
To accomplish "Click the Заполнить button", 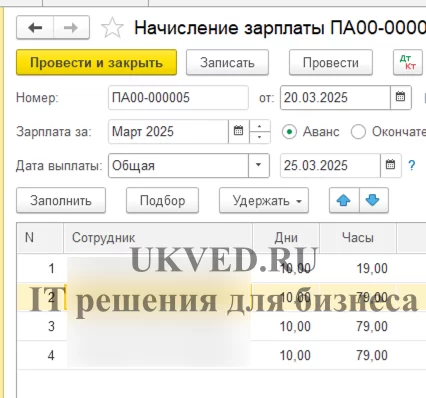I will pos(61,201).
